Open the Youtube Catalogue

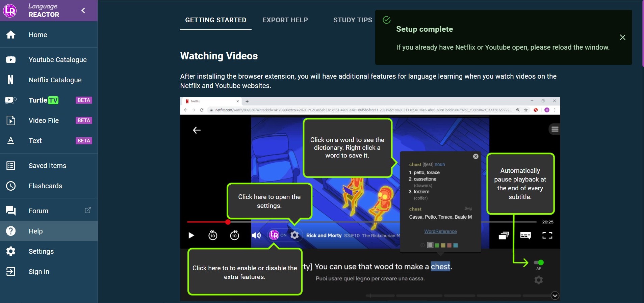pos(57,60)
